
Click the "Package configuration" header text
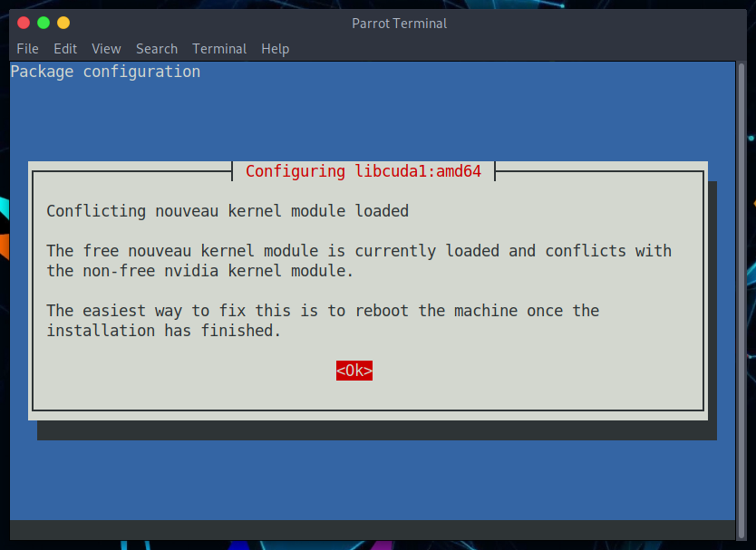pyautogui.click(x=105, y=72)
